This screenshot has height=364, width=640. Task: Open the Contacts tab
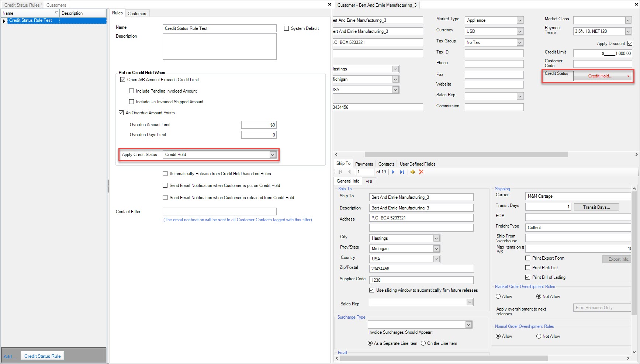386,164
